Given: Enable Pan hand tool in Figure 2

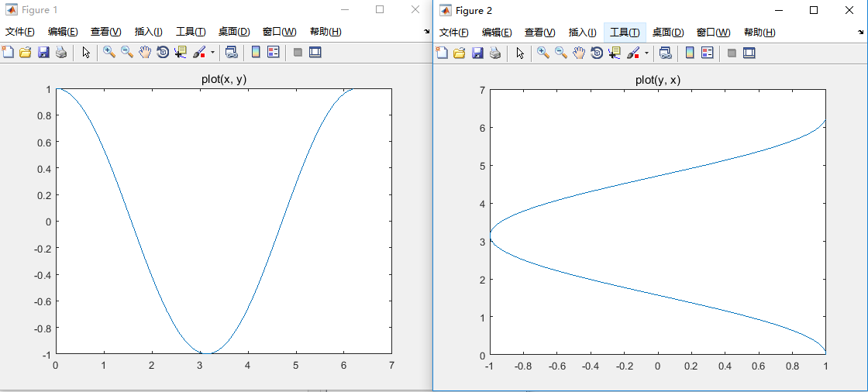Looking at the screenshot, I should [578, 53].
